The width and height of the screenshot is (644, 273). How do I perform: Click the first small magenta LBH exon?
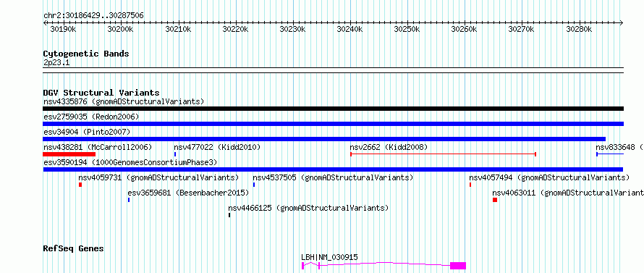click(x=302, y=266)
